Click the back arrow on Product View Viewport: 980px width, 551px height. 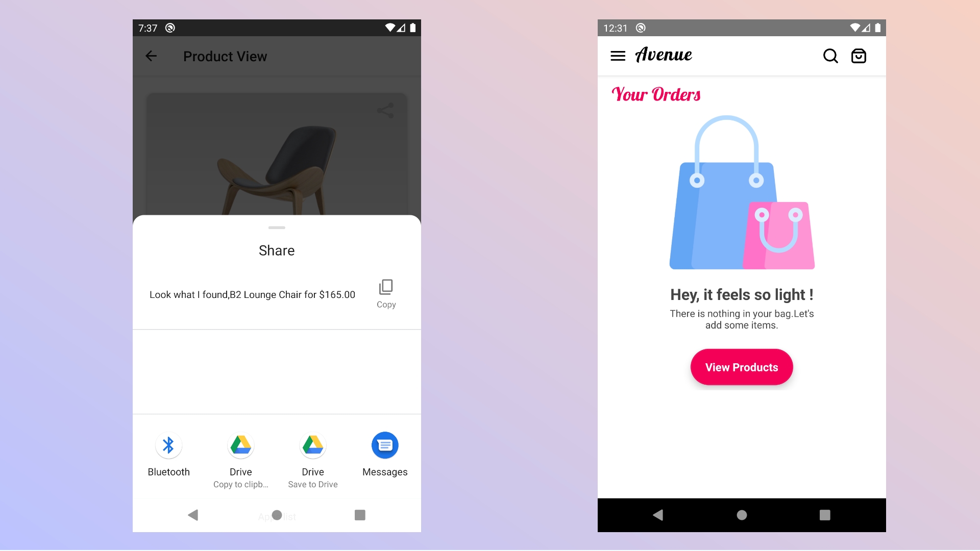coord(152,56)
